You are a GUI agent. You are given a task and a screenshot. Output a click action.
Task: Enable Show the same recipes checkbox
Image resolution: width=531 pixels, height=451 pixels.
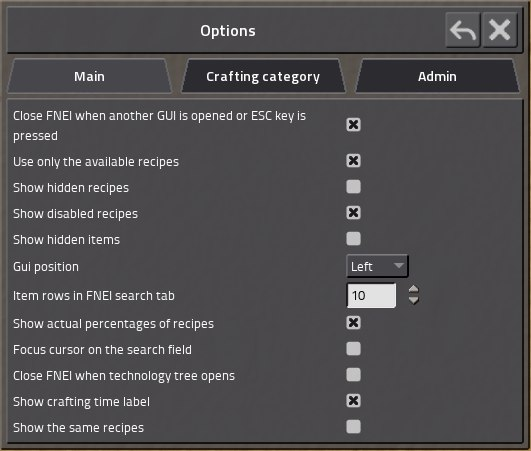353,427
